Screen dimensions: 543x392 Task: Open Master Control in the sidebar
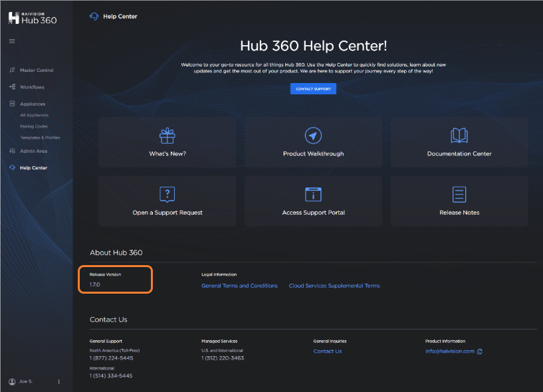coord(37,70)
